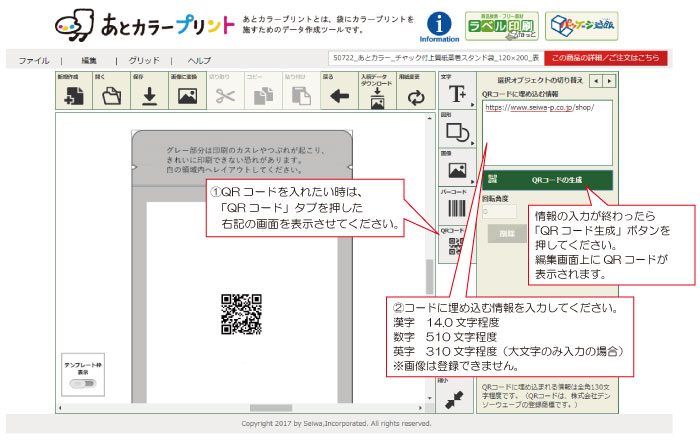Click the canvas scroll-right arrow
Image resolution: width=700 pixels, height=440 pixels.
point(420,408)
